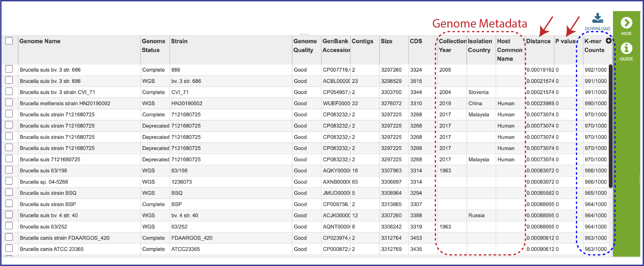Click K-mer count 965/1000
644x266 pixels.
(x=595, y=193)
